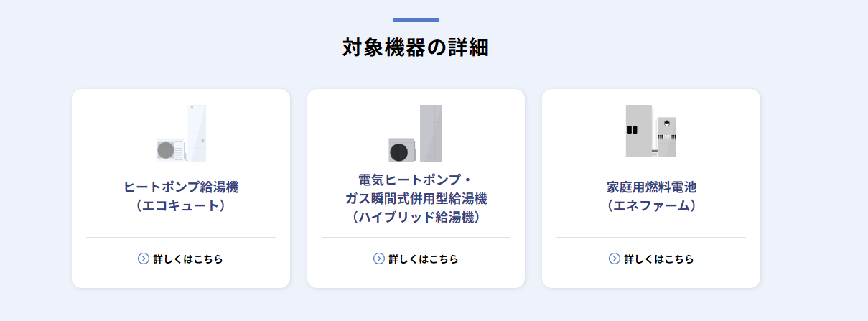The height and width of the screenshot is (321, 868).
Task: Select the hybrid heater's black-fan outdoor unit
Action: click(402, 150)
